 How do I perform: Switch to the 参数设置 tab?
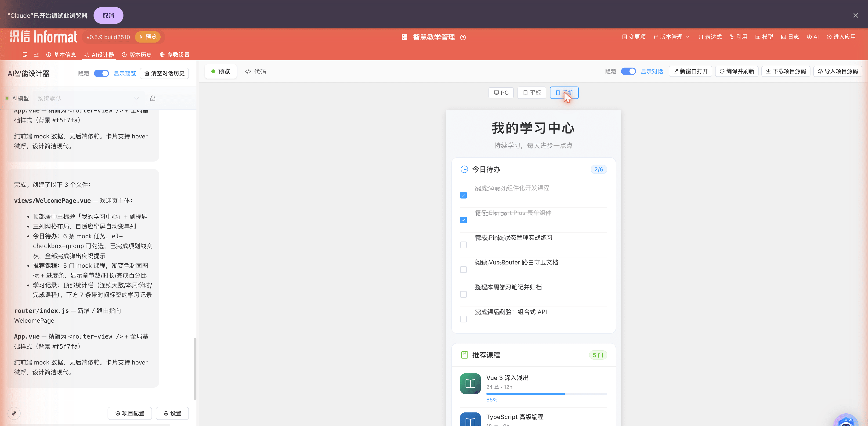[174, 55]
